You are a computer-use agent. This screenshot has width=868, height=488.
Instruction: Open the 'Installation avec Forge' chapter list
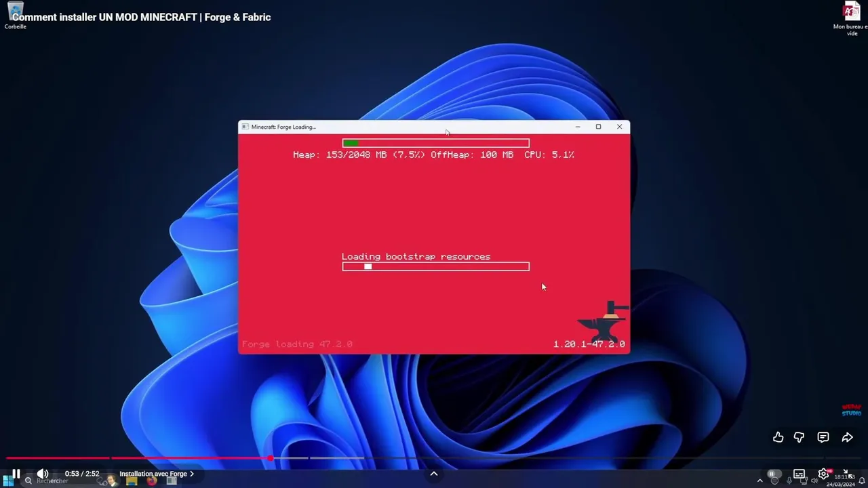(x=157, y=474)
